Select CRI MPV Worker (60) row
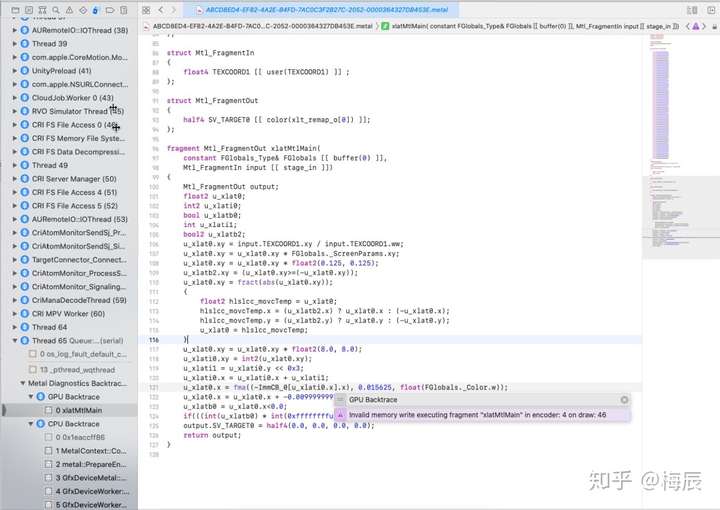 (x=69, y=314)
